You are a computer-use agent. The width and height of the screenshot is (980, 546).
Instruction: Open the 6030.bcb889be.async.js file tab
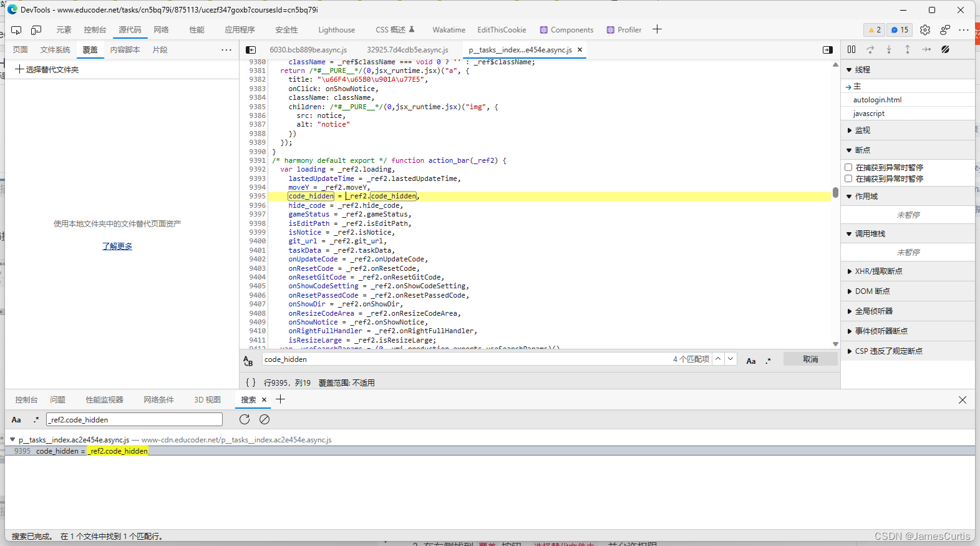pos(308,50)
